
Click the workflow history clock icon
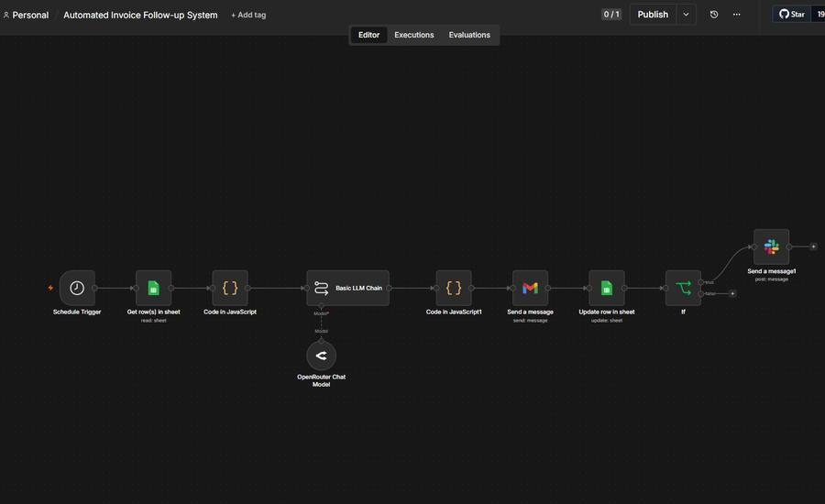713,15
